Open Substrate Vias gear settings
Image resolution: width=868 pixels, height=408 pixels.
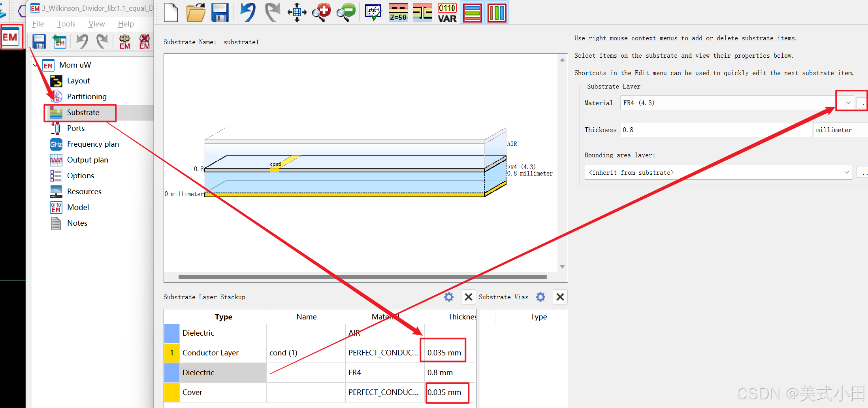pyautogui.click(x=540, y=297)
